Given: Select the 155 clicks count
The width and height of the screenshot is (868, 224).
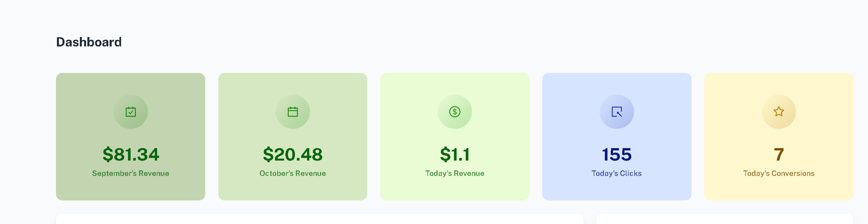Looking at the screenshot, I should pyautogui.click(x=617, y=154).
